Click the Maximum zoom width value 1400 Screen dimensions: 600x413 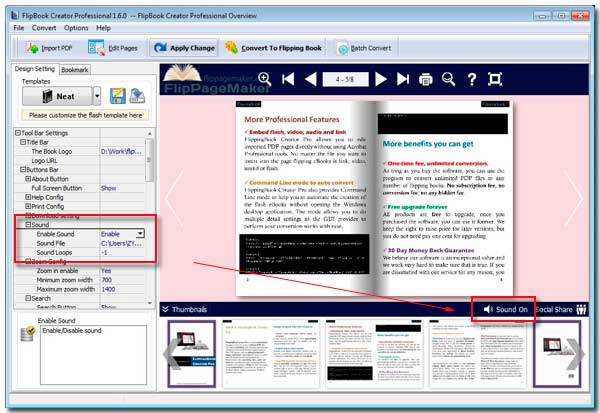tap(108, 289)
